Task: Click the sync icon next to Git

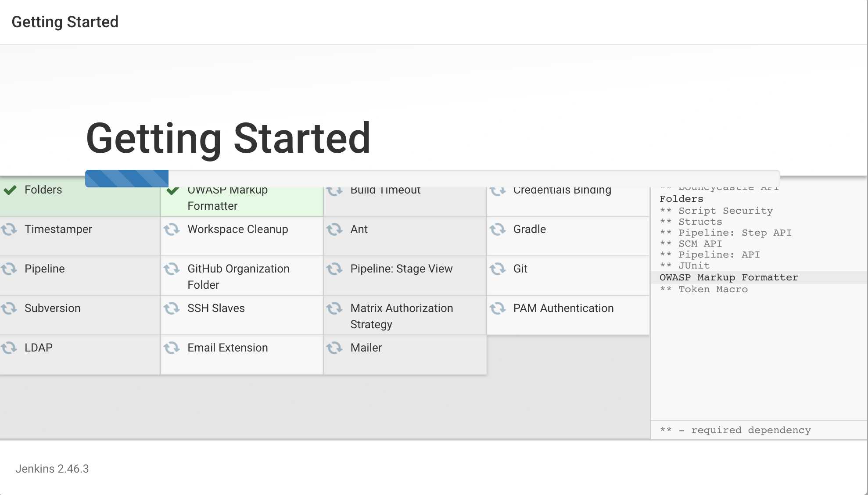Action: (x=498, y=269)
